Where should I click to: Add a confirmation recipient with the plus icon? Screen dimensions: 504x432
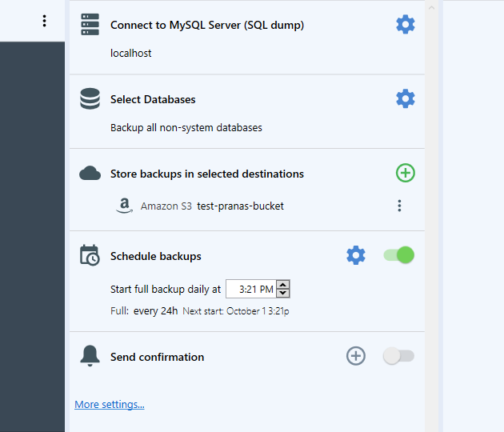(356, 356)
